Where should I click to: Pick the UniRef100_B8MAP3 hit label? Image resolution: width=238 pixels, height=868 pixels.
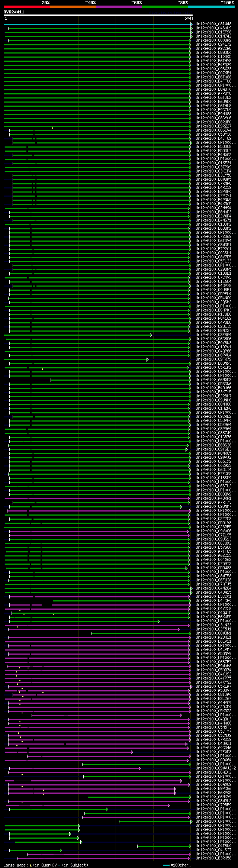click(x=213, y=212)
